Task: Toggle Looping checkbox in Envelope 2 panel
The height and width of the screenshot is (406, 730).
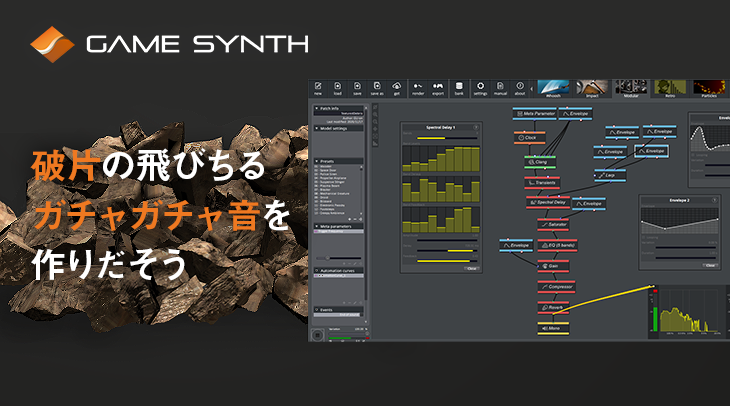Action: point(644,237)
